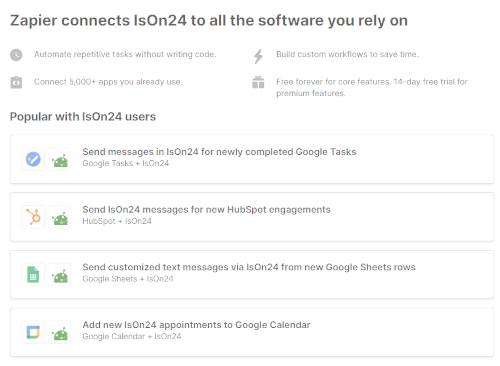Open Send IsOn24 messages for HubSpot engagements
500x366 pixels.
(x=252, y=217)
